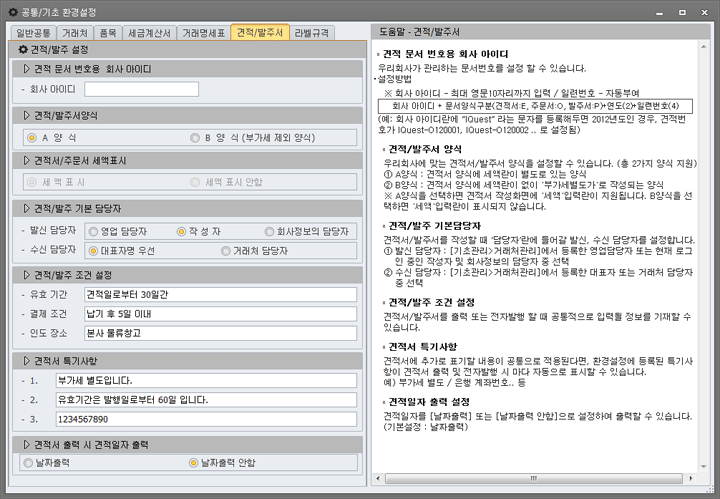Toggle the 견적서 특기사항 section triangle

pos(26,361)
